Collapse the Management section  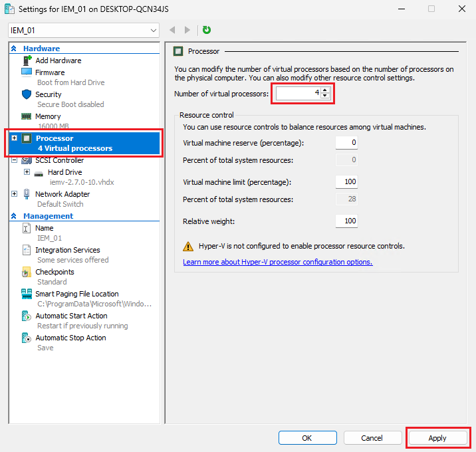click(13, 216)
